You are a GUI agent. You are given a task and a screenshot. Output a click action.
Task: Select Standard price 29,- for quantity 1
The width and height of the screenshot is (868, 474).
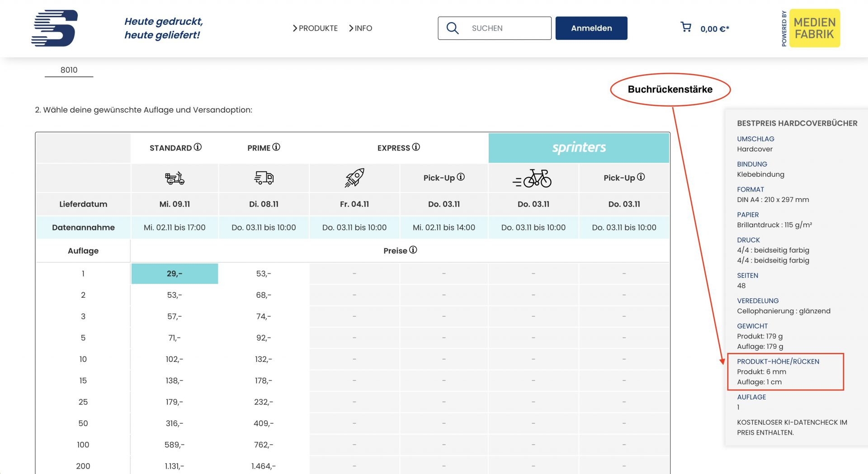click(x=175, y=274)
